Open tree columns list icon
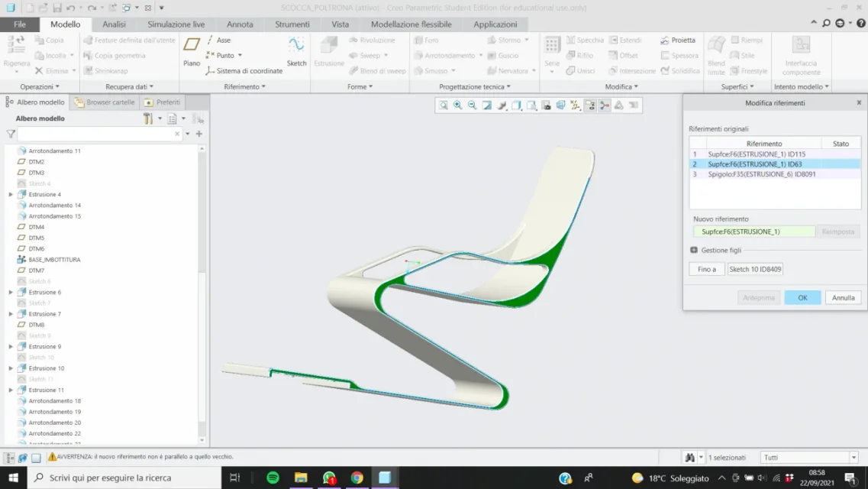The height and width of the screenshot is (489, 868). click(173, 118)
